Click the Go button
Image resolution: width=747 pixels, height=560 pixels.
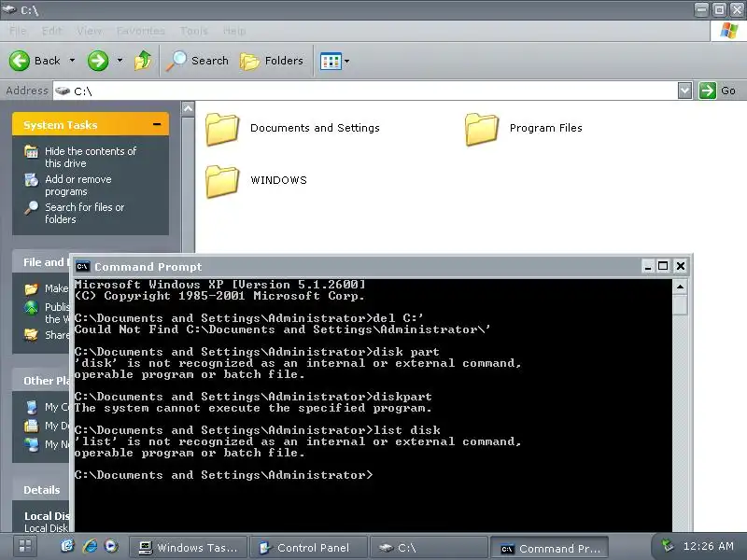coord(718,91)
